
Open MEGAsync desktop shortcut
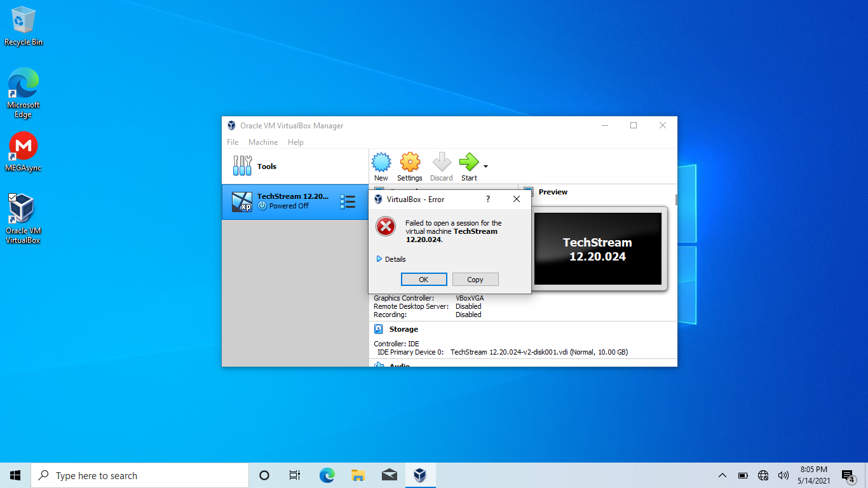point(24,152)
